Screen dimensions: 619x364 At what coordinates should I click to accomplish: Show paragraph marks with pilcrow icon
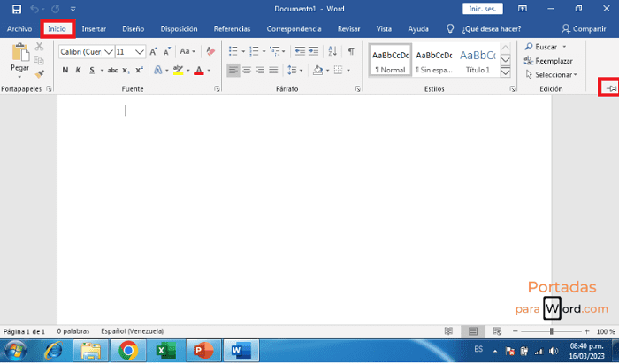point(351,51)
